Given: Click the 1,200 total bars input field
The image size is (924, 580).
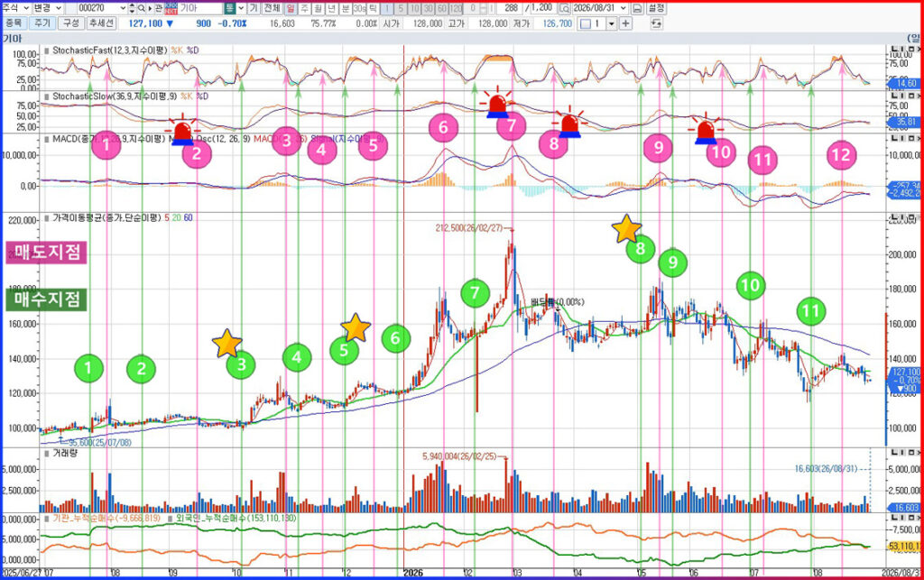Looking at the screenshot, I should [x=542, y=8].
